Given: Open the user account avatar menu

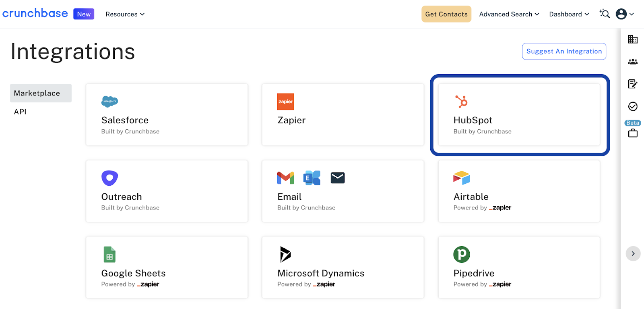Looking at the screenshot, I should click(625, 14).
